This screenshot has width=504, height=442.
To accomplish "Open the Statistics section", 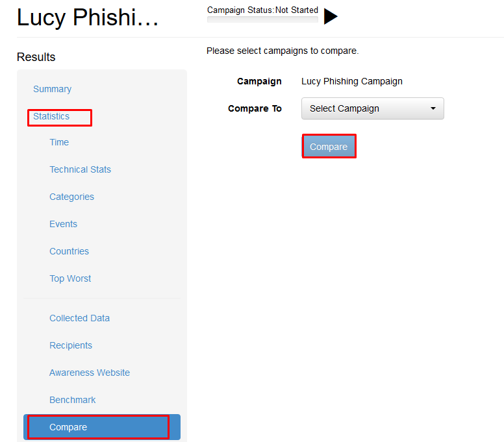I will pyautogui.click(x=51, y=116).
